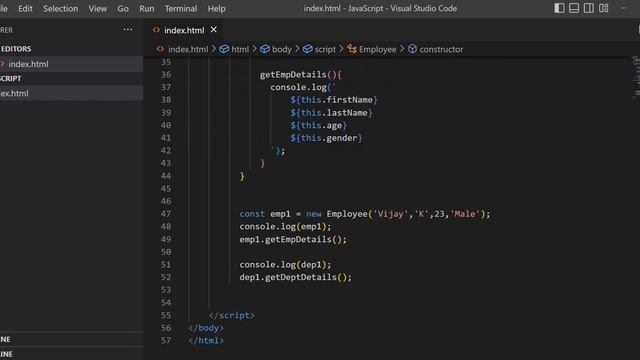The image size is (640, 360).
Task: Close the index.html tab
Action: (213, 30)
